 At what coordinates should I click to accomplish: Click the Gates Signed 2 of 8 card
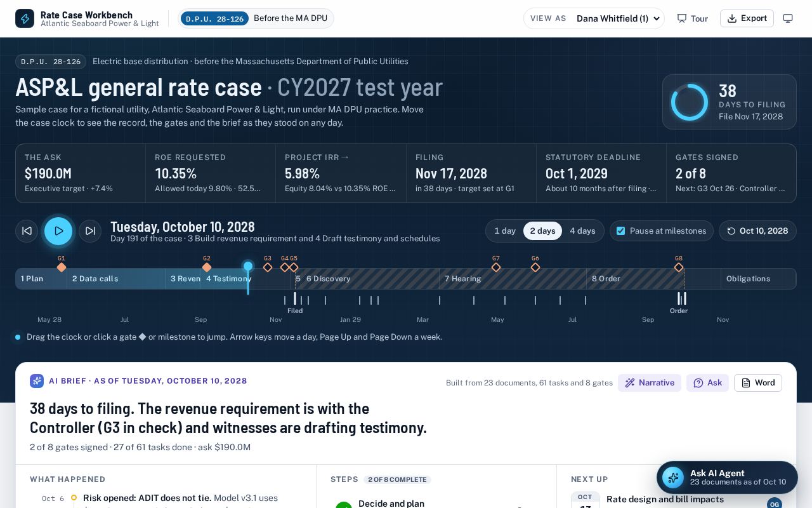click(x=731, y=173)
